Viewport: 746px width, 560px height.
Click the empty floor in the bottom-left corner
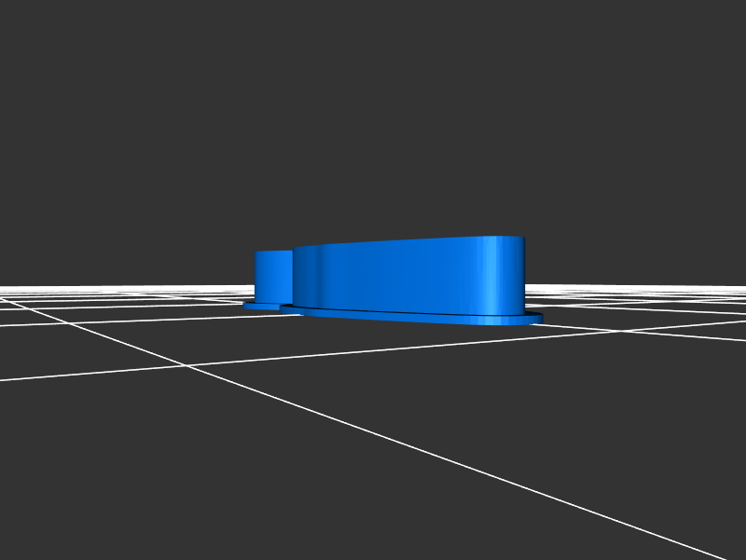[x=56, y=503]
